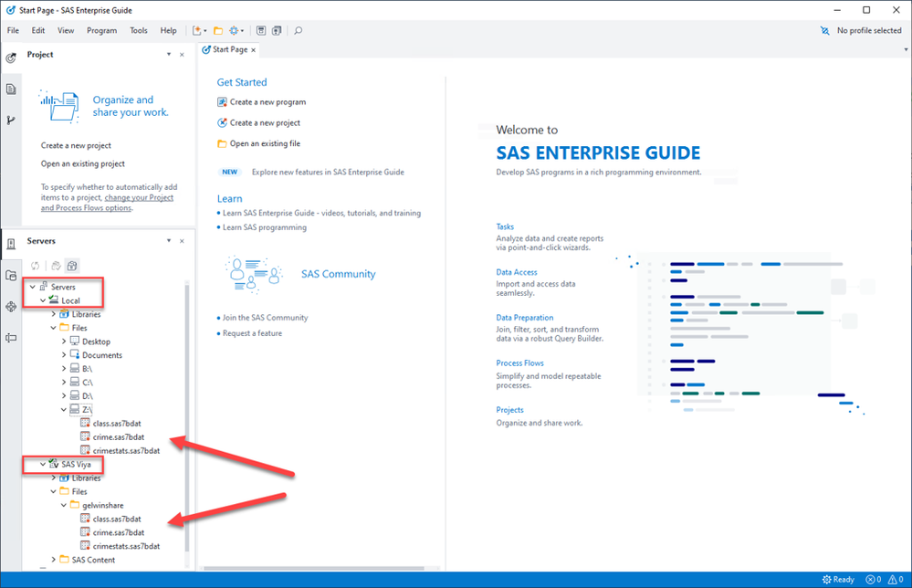Viewport: 912px width, 588px height.
Task: Click the No profile selected connection icon
Action: pyautogui.click(x=824, y=31)
